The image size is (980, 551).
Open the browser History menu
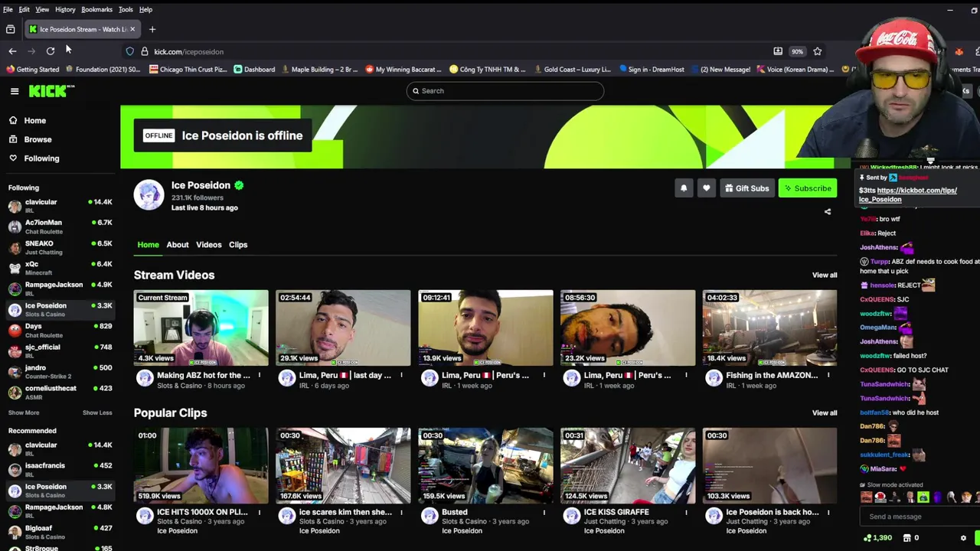[x=65, y=9]
